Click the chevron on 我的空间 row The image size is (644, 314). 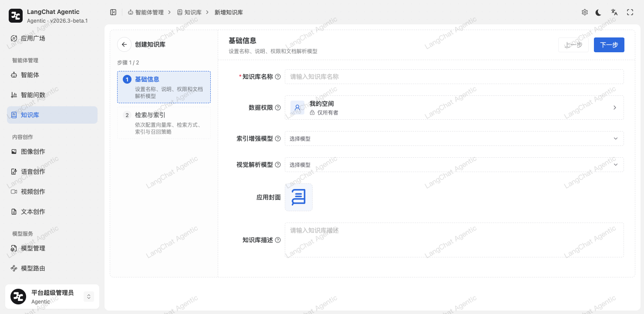coord(615,108)
